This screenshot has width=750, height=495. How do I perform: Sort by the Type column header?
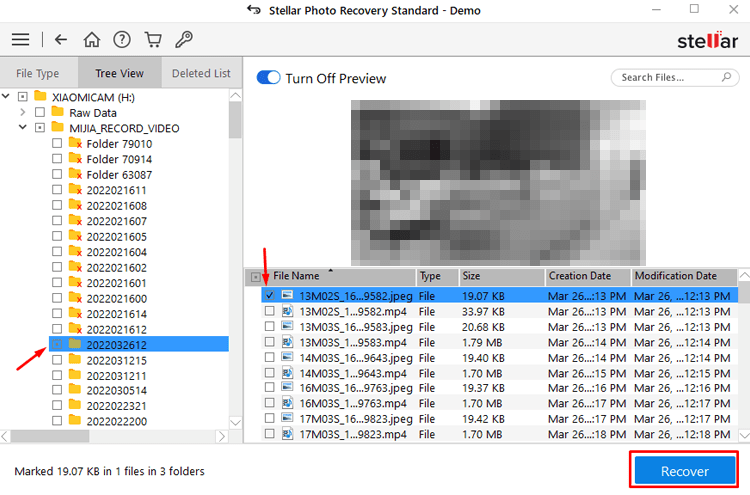[437, 277]
